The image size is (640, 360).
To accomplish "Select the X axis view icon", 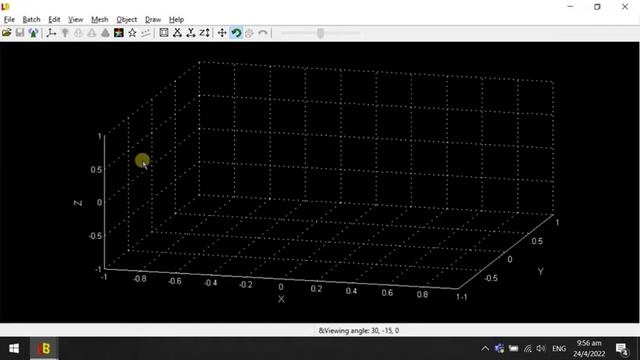I will click(177, 33).
